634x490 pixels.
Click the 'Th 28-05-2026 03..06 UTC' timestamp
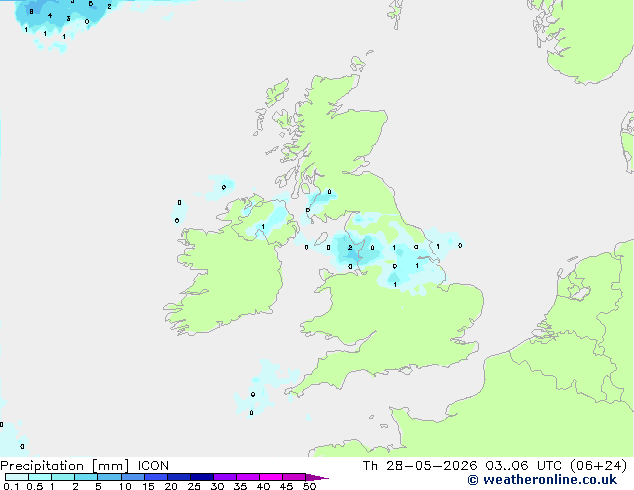pos(462,466)
